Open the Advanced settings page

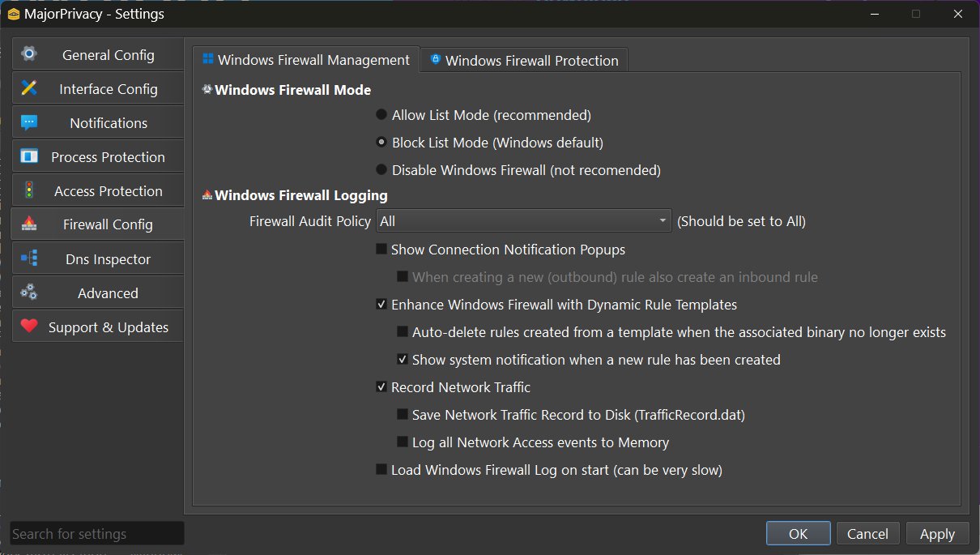click(x=98, y=293)
